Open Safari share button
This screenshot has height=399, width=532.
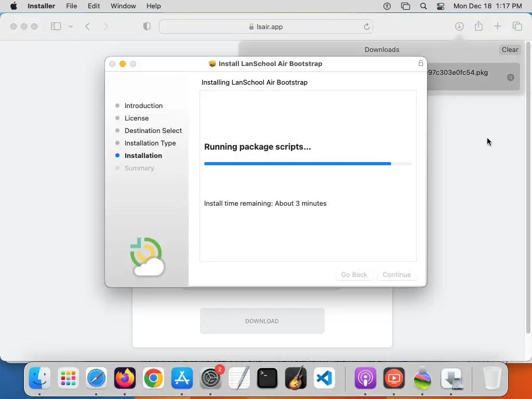click(478, 26)
